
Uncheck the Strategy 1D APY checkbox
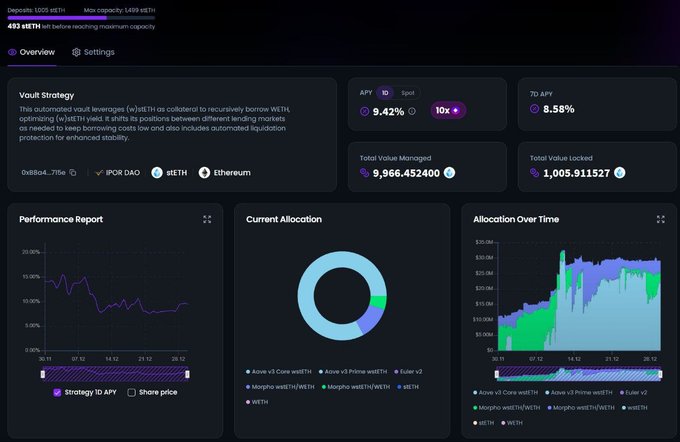pyautogui.click(x=57, y=392)
